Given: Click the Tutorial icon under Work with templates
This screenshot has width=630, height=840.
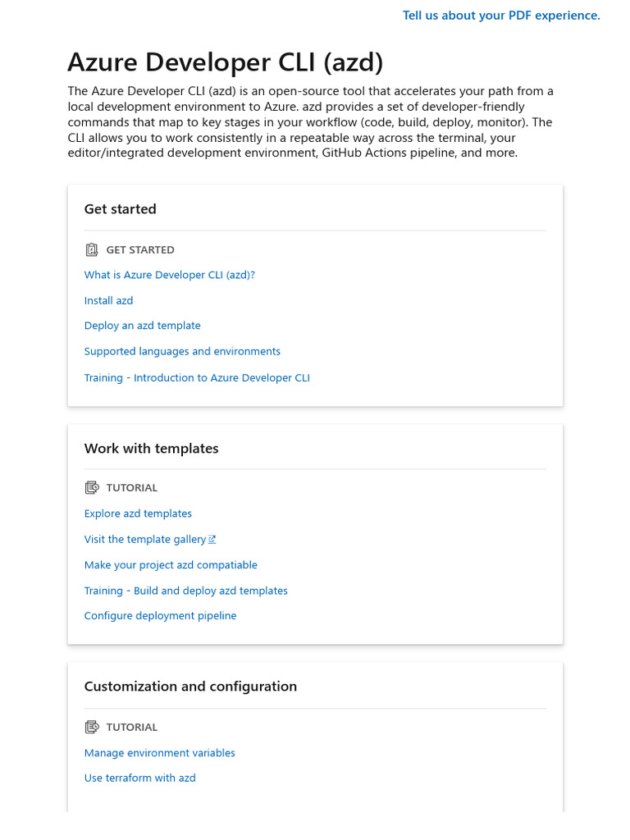Looking at the screenshot, I should click(x=92, y=487).
